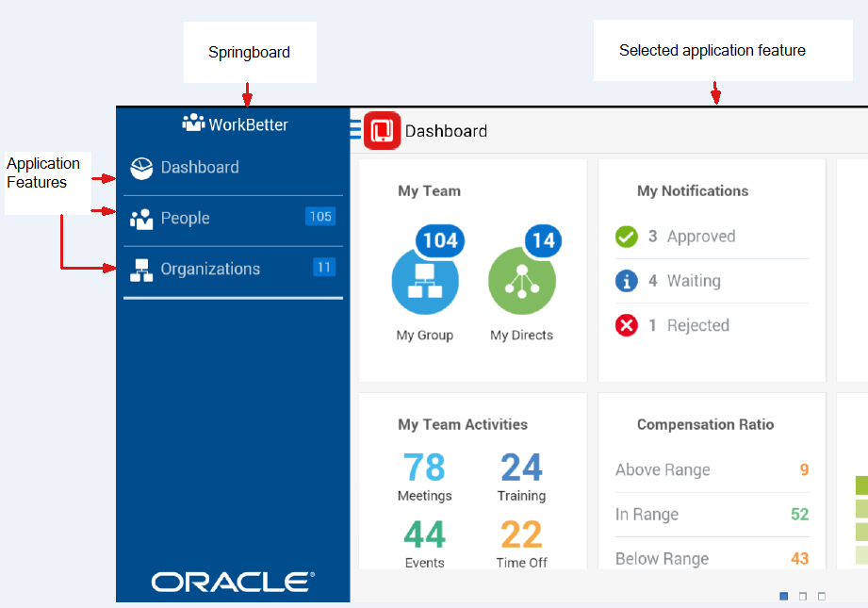The height and width of the screenshot is (608, 868).
Task: Select the Above Range row
Action: click(712, 470)
